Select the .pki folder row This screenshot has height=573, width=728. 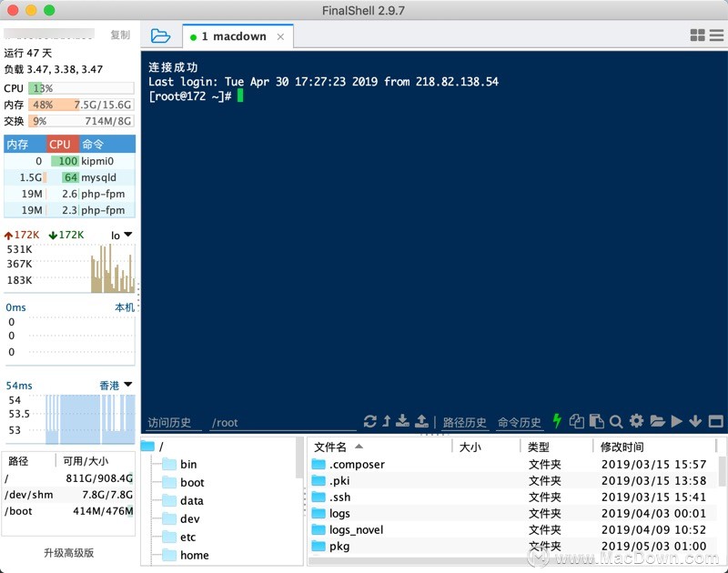click(x=513, y=480)
